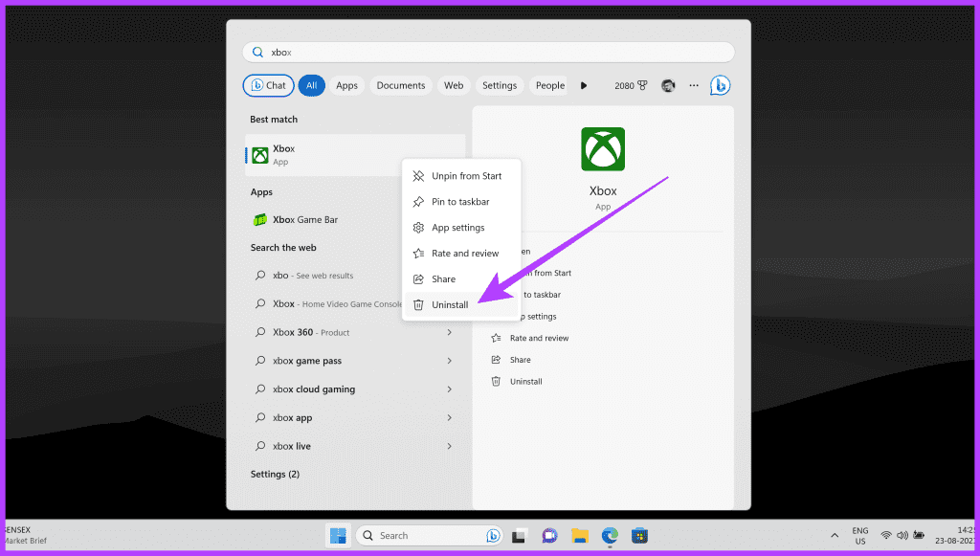Expand chevron next to xbox live
Screen dimensions: 980x556
pyautogui.click(x=450, y=446)
